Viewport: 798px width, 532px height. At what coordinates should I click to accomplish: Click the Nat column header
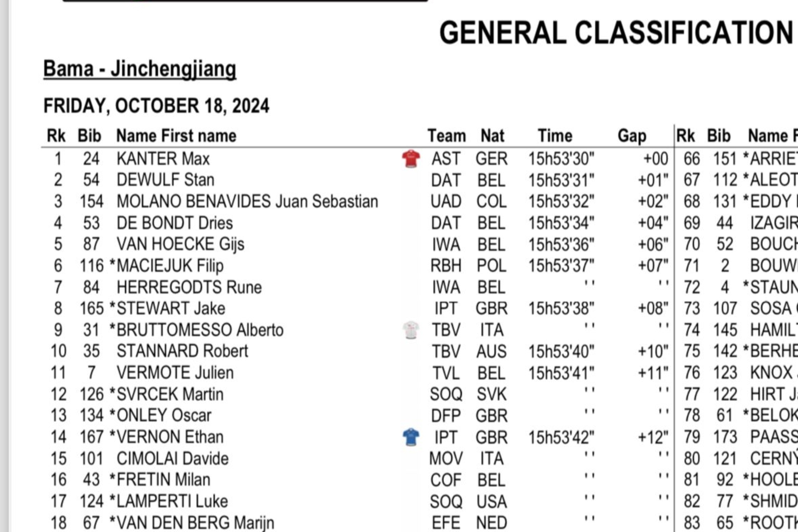[492, 136]
